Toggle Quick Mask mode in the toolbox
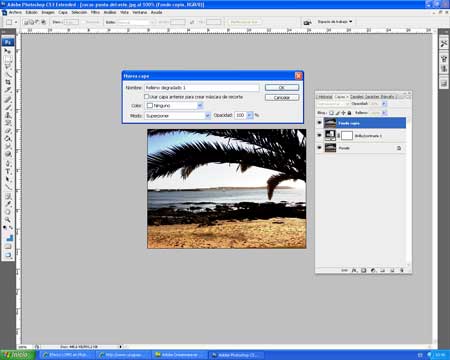The width and height of the screenshot is (450, 360). tap(8, 247)
